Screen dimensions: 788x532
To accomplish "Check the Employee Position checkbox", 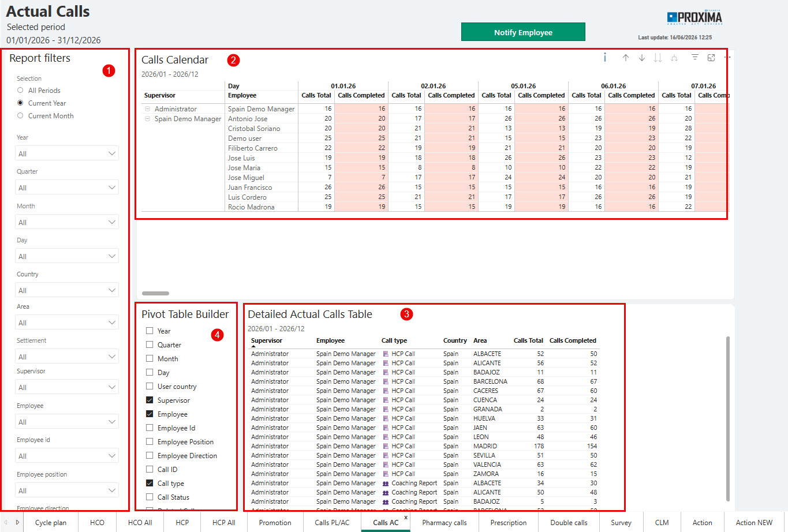I will click(x=150, y=442).
